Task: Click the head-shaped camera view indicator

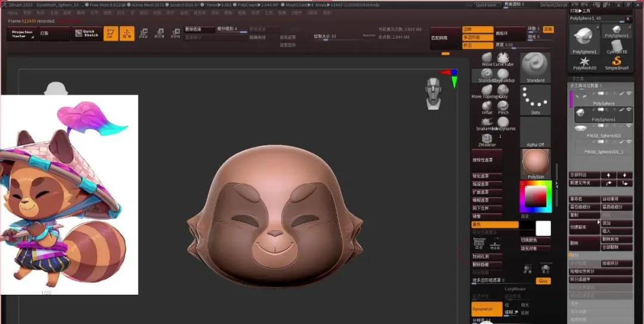Action: (433, 93)
